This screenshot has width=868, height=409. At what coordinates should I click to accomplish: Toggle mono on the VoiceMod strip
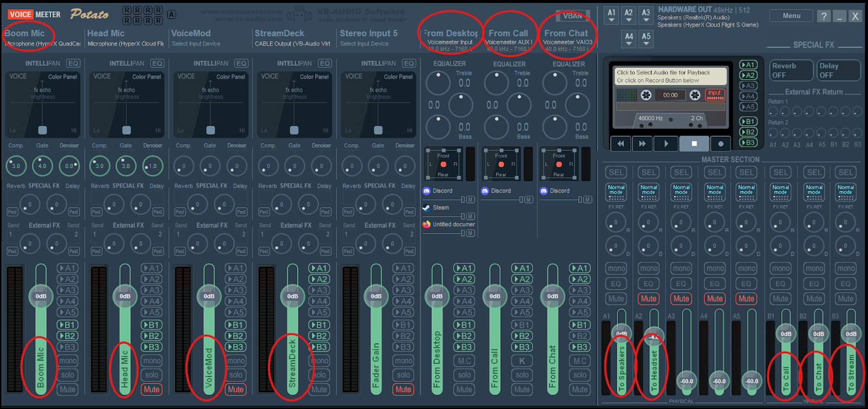[x=235, y=361]
